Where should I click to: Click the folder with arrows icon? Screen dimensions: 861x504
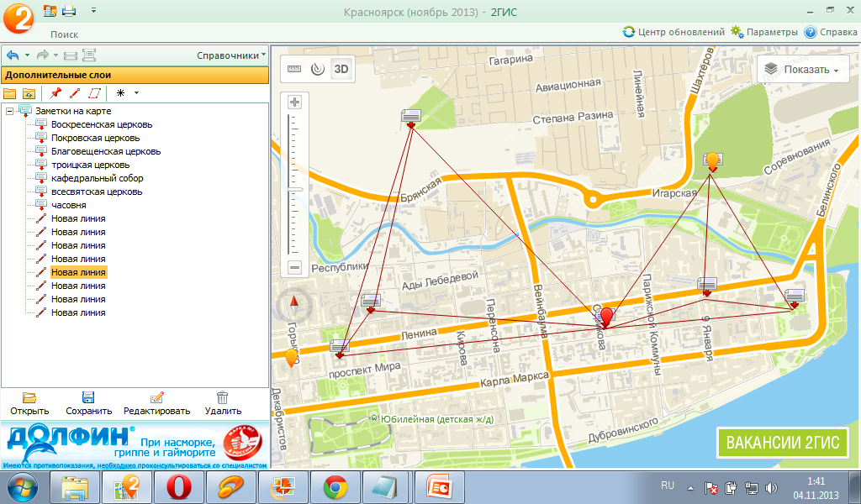pos(29,93)
